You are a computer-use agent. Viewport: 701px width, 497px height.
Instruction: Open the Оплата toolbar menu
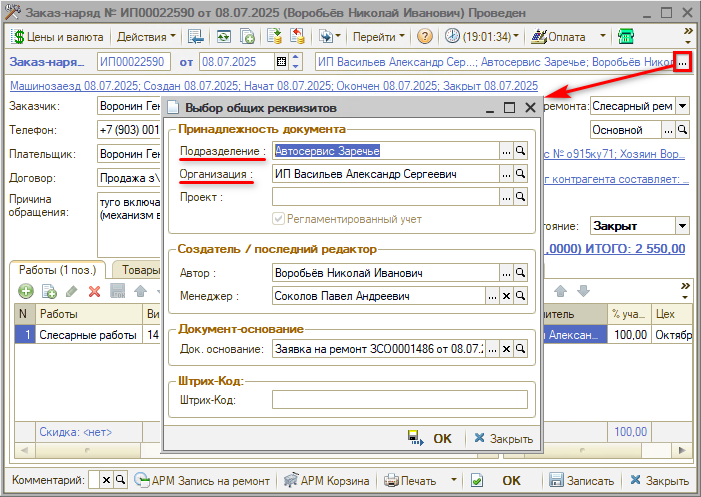click(566, 37)
